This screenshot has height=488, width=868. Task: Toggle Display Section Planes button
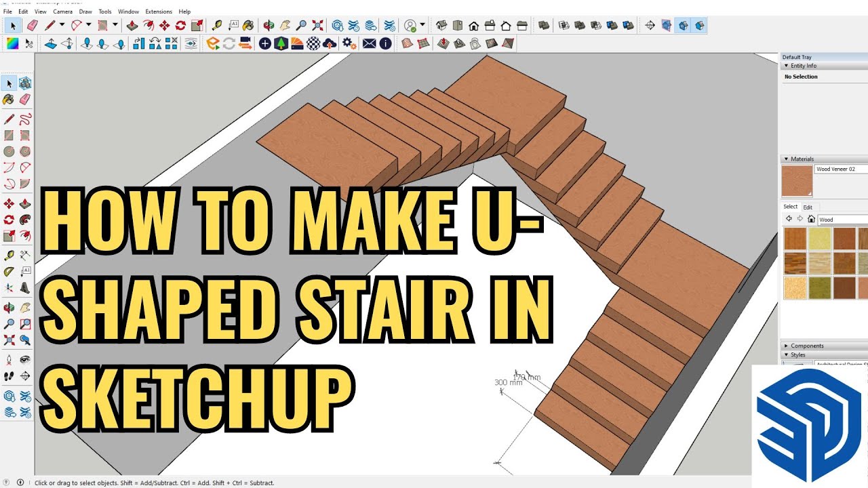667,26
